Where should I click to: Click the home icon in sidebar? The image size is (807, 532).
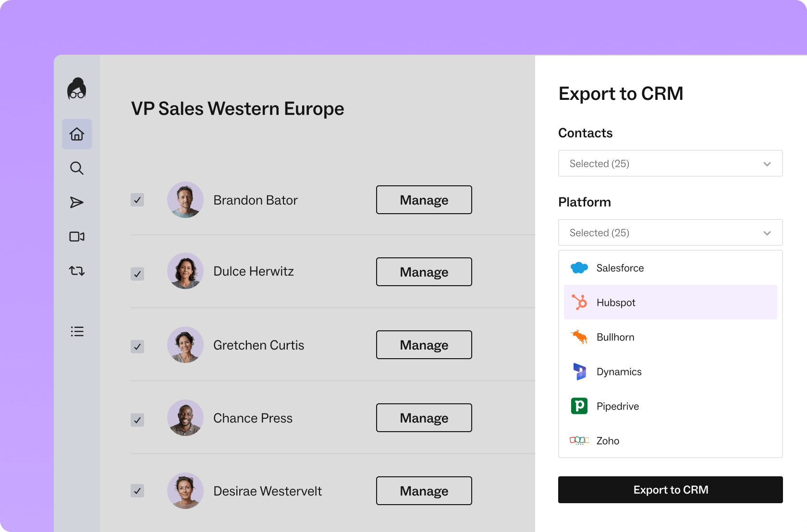coord(77,134)
